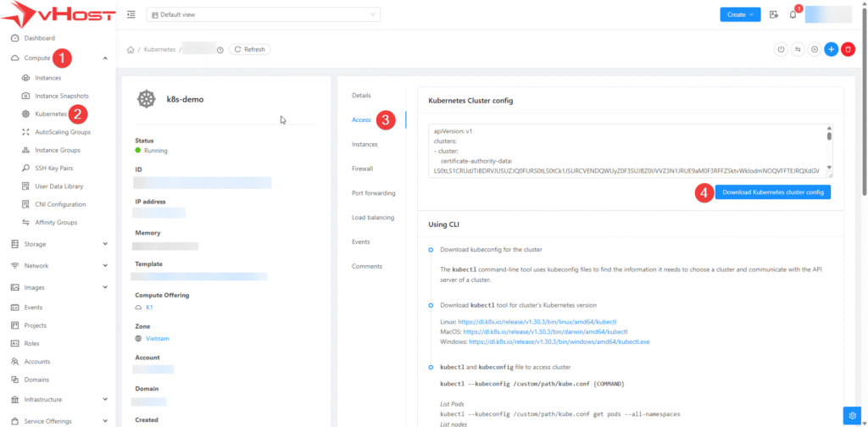Switch to the Load balancing tab

[x=372, y=217]
